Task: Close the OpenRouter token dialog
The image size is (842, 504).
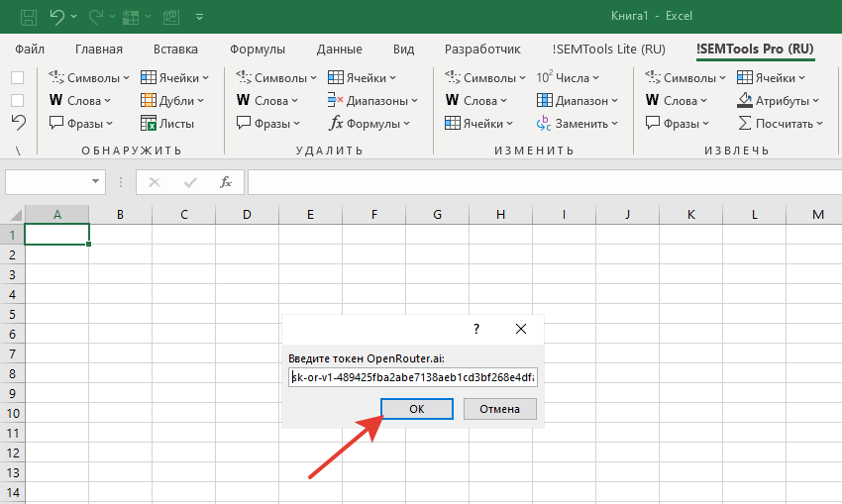Action: [x=521, y=329]
